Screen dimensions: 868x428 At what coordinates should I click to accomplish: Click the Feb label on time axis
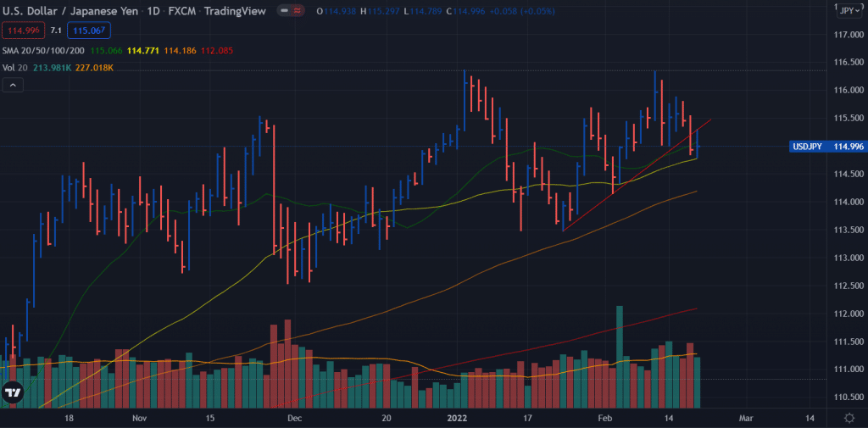click(x=604, y=419)
